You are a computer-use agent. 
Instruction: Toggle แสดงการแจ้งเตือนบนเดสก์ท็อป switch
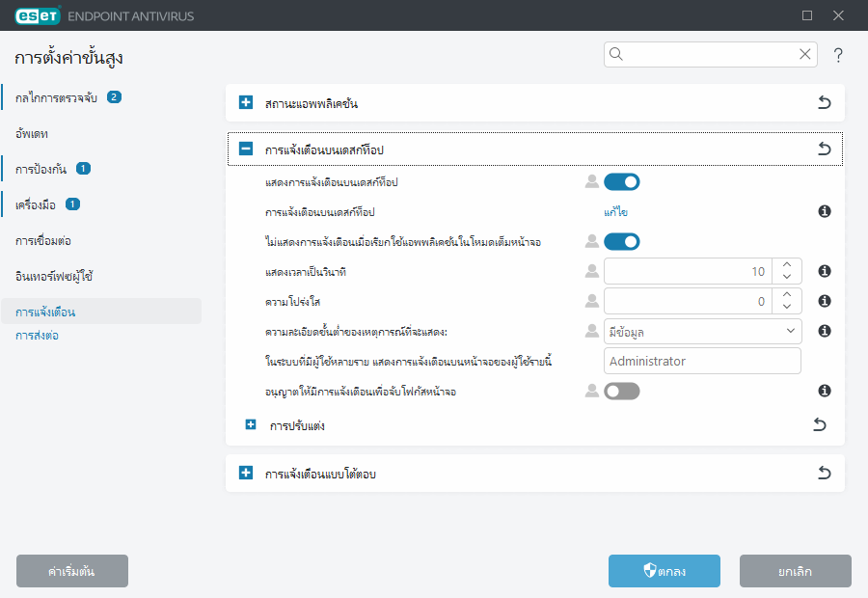(x=622, y=181)
